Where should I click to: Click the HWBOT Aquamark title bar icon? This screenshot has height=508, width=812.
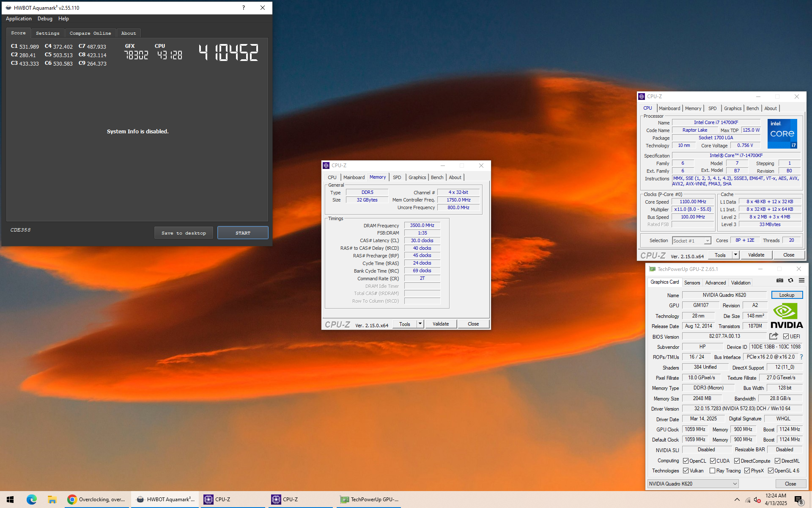8,8
